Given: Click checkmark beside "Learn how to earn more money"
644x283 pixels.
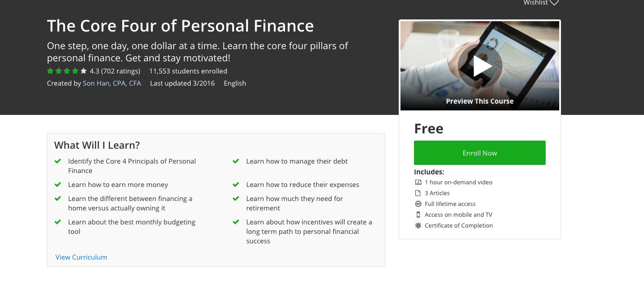Looking at the screenshot, I should (58, 185).
